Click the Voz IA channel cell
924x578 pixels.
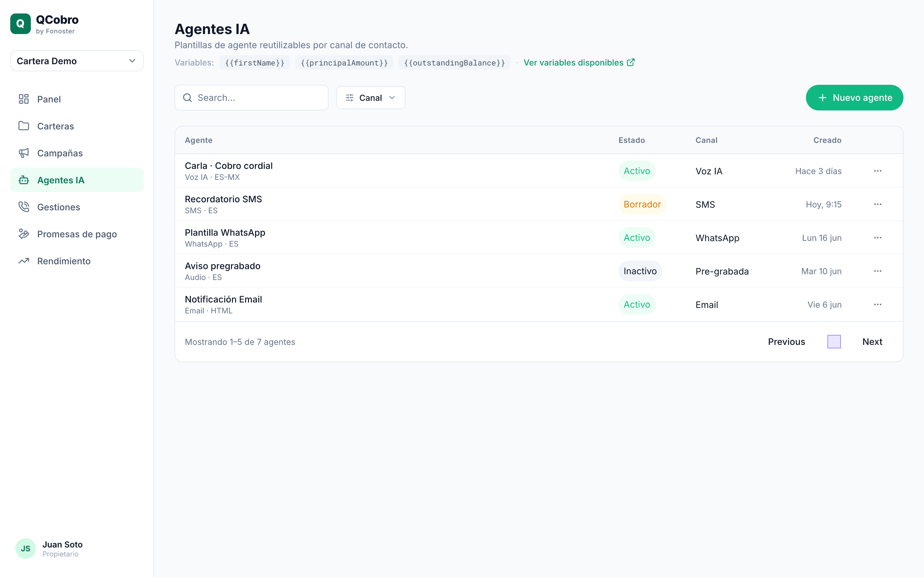tap(709, 171)
